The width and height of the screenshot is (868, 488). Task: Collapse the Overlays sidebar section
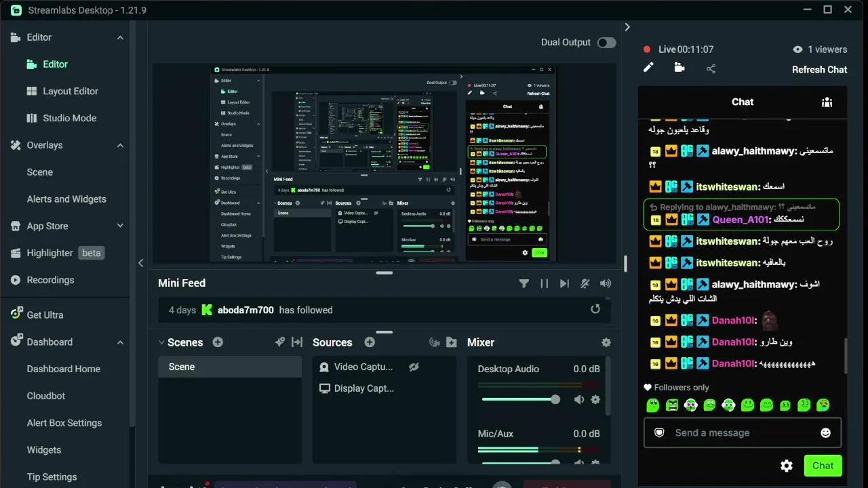(120, 146)
